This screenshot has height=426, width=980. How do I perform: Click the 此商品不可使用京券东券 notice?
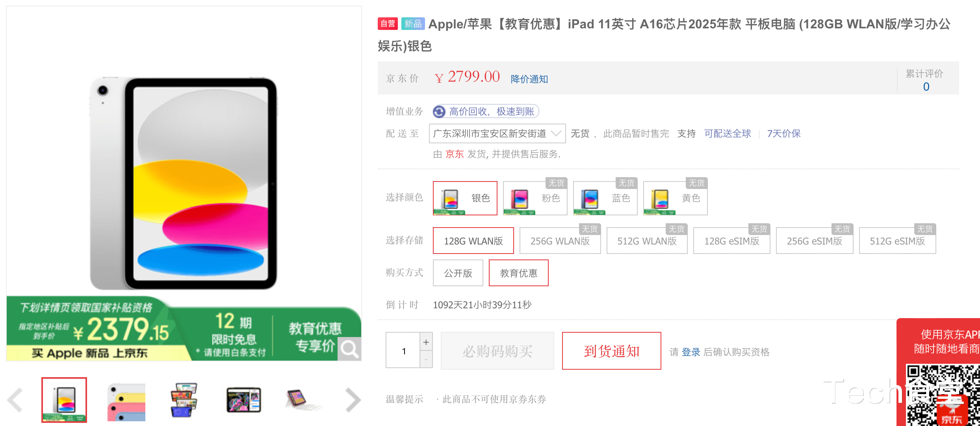click(494, 399)
